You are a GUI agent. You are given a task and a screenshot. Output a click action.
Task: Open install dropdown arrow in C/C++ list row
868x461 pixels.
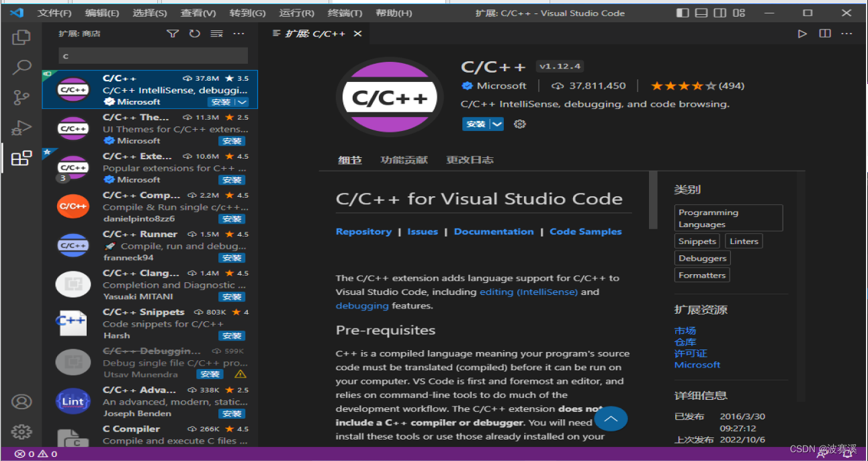coord(243,102)
